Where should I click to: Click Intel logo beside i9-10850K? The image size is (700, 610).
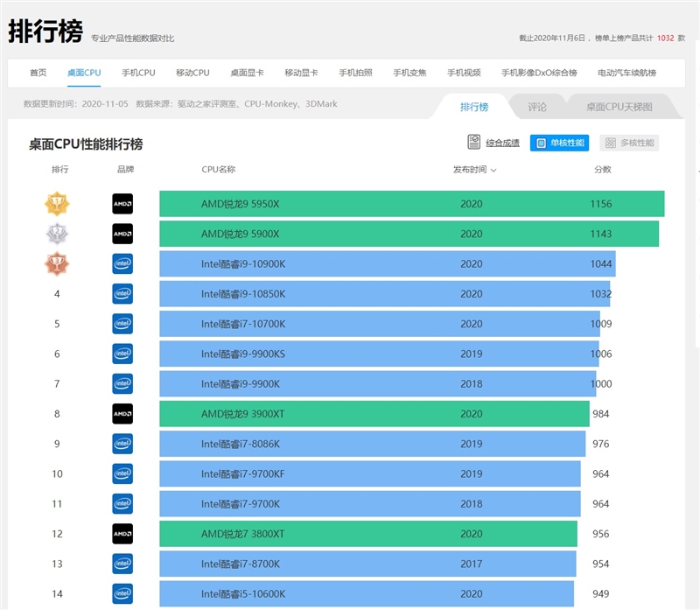(x=122, y=294)
